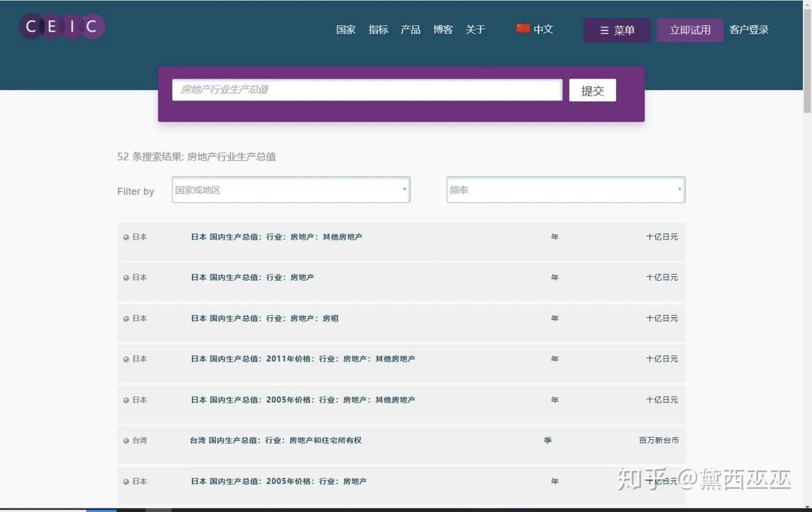Click 十亿日元 unit in 房租 row
812x512 pixels.
662,318
